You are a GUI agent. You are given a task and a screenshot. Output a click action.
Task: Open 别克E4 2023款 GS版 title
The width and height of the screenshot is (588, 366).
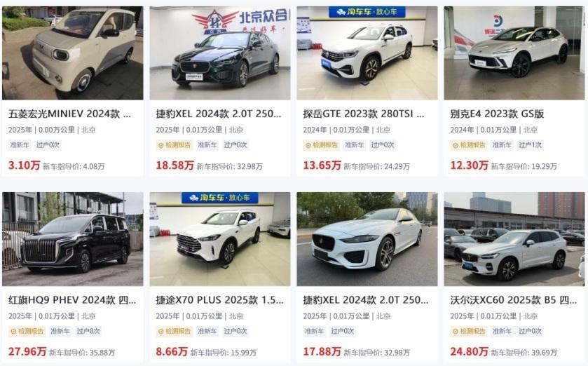pos(498,114)
